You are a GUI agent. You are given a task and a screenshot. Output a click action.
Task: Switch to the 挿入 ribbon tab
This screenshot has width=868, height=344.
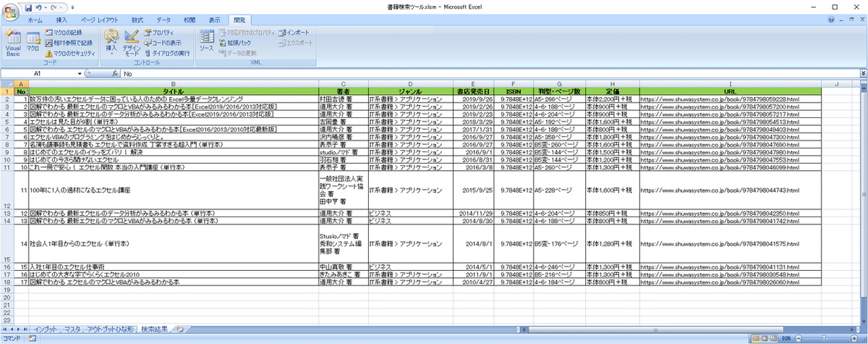(61, 20)
